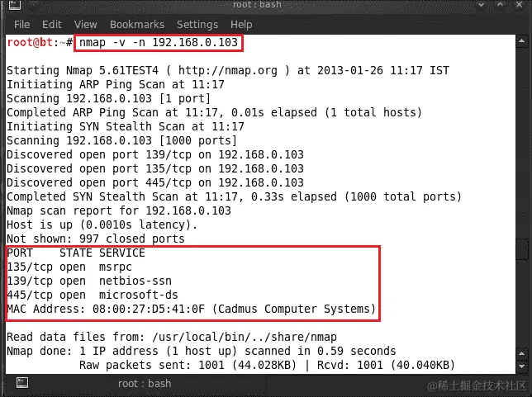Click 'Raw packets sent: 1001' line
This screenshot has height=397, width=532.
[x=267, y=365]
